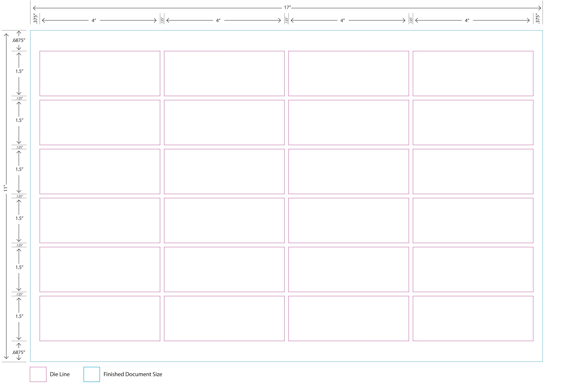Click the "Finished Document Size" legend text
Viewport: 573px width, 392px height.
133,374
